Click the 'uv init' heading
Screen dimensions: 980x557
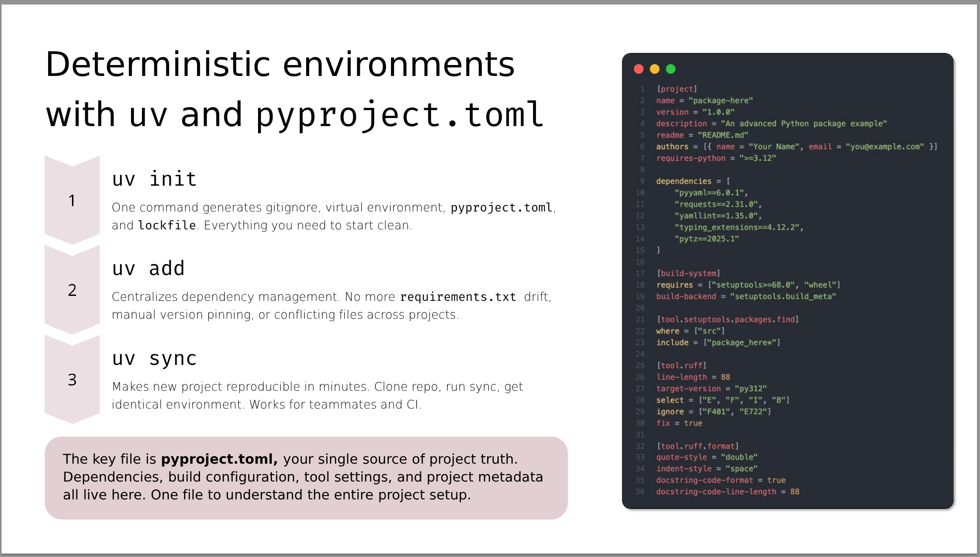click(154, 179)
